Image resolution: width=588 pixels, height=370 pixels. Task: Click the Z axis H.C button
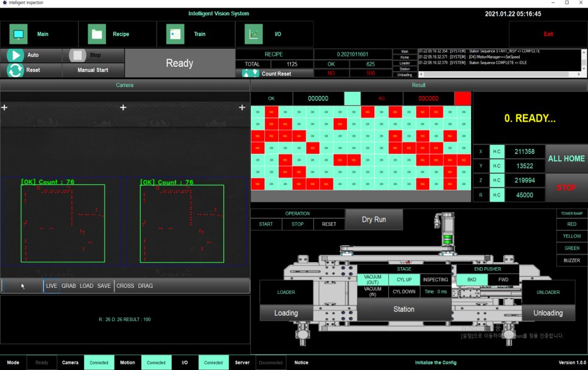point(497,180)
